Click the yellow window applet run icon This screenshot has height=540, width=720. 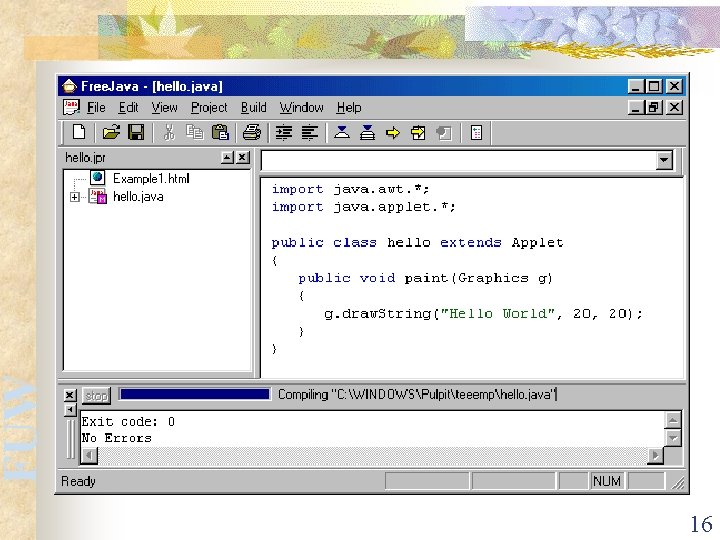(418, 133)
